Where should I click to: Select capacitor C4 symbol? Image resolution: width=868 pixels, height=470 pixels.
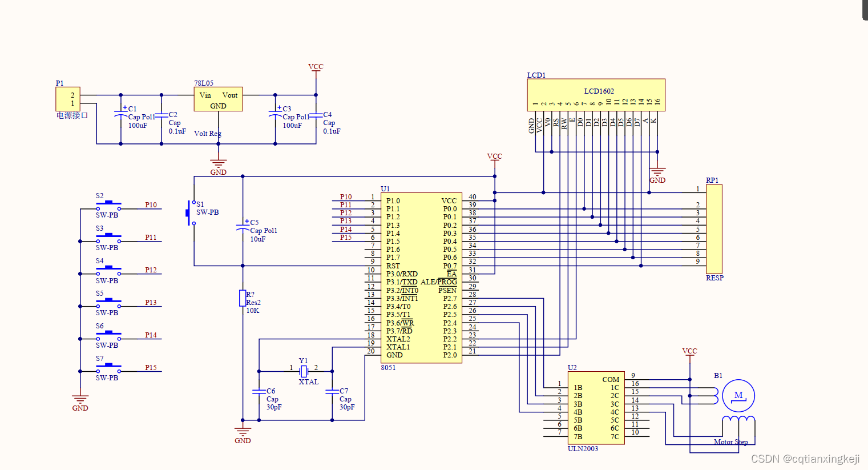click(x=316, y=115)
